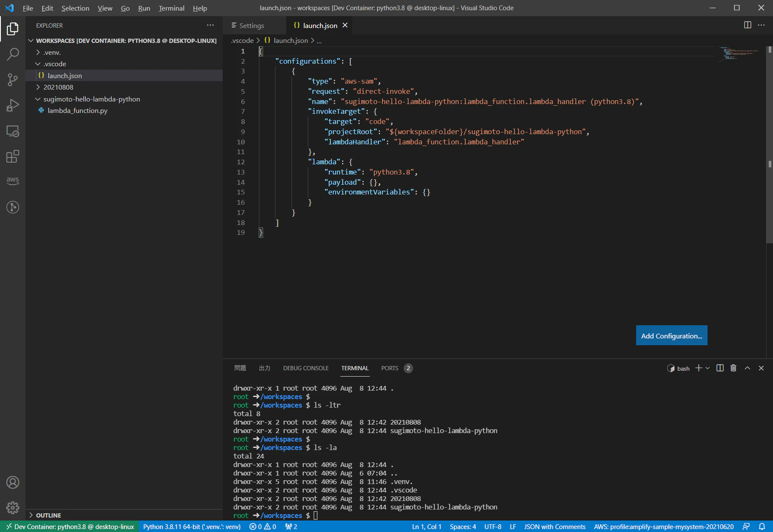Open the Run menu
Image resolution: width=773 pixels, height=532 pixels.
point(144,8)
